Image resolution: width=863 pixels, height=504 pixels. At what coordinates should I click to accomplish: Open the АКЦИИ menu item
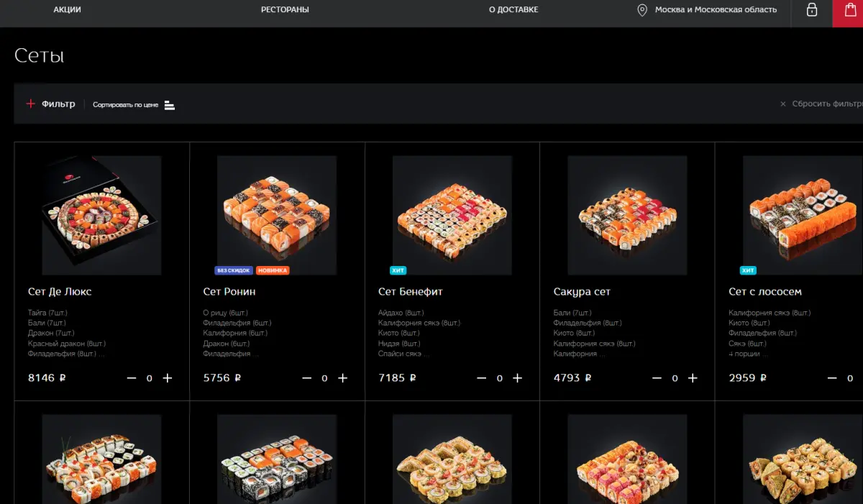click(x=67, y=10)
